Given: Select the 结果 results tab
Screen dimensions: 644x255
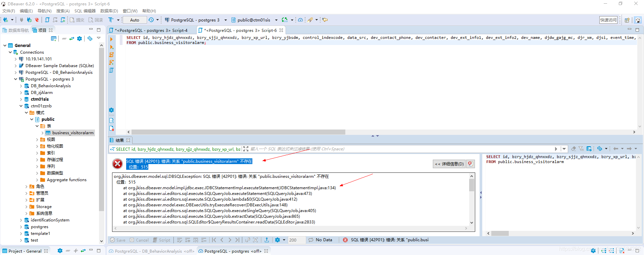Looking at the screenshot, I should pyautogui.click(x=120, y=140).
